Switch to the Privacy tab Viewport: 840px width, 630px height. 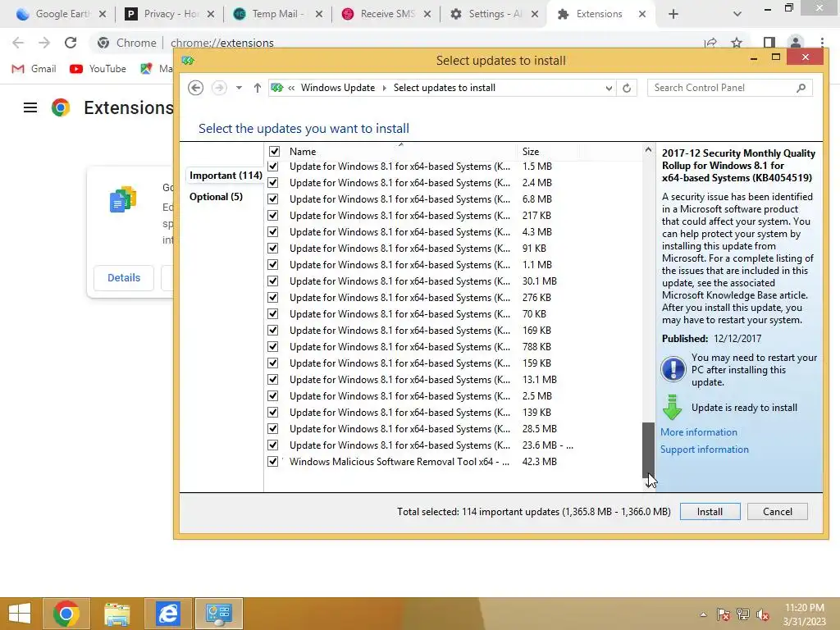click(169, 14)
